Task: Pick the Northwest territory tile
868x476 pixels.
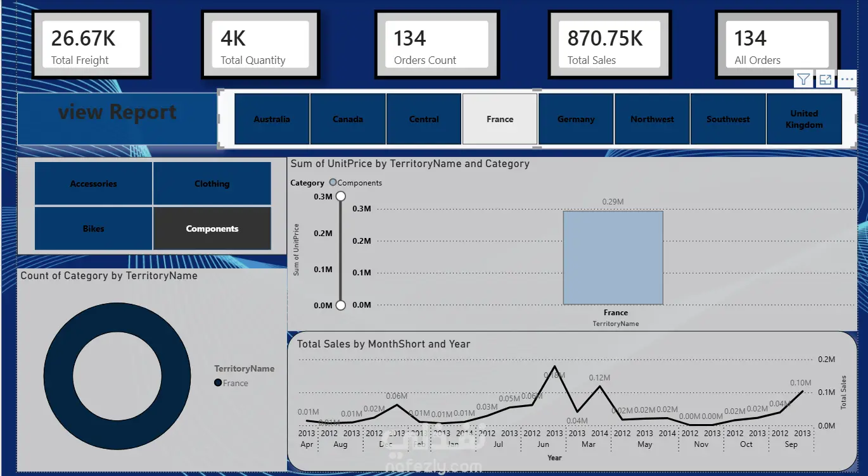Action: tap(652, 119)
